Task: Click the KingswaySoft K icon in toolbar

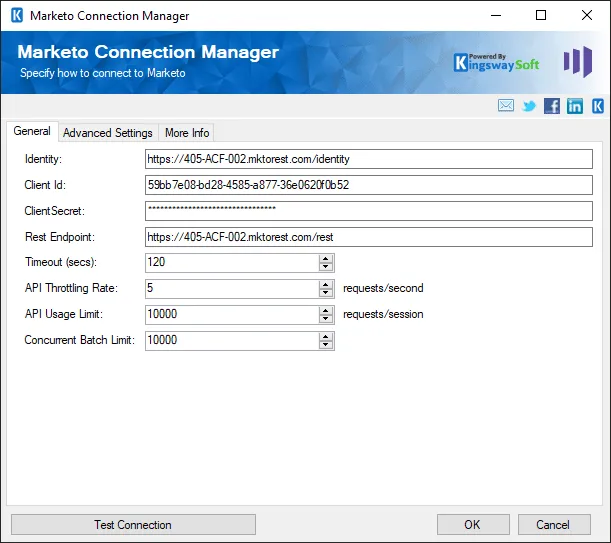Action: (x=597, y=106)
